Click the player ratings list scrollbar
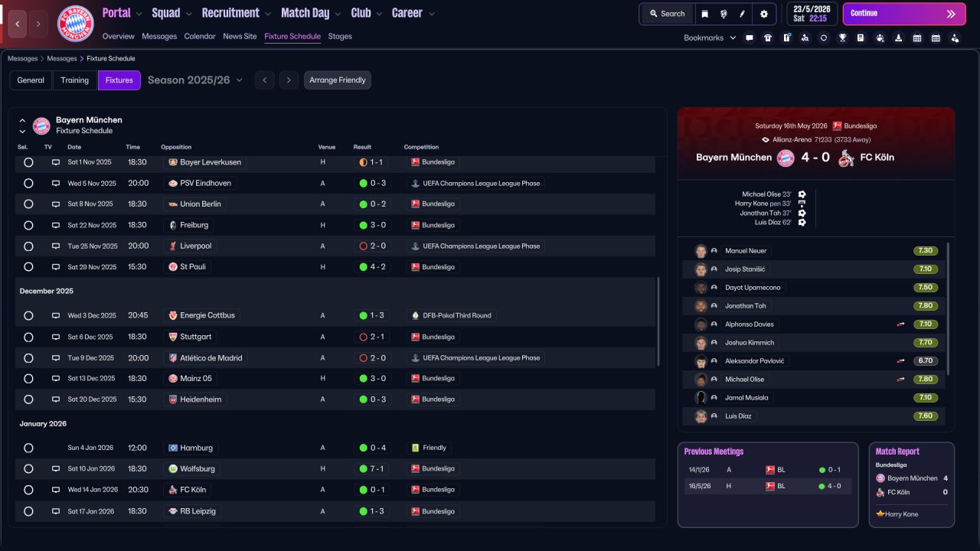The height and width of the screenshot is (551, 980). point(948,308)
